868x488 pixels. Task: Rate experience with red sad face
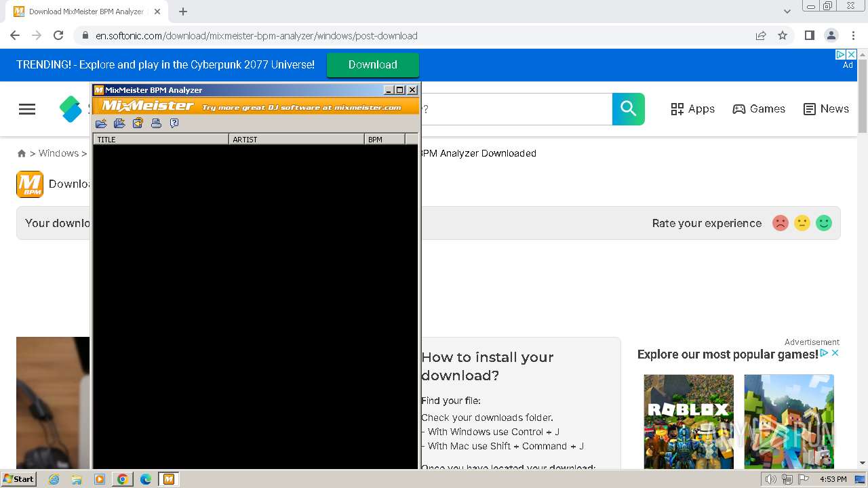coord(781,223)
